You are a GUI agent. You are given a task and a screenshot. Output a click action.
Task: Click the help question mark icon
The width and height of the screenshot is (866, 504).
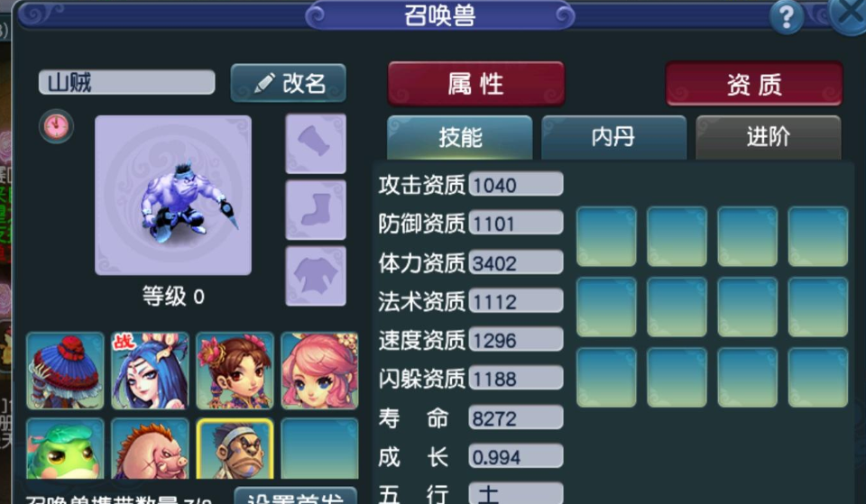click(787, 18)
